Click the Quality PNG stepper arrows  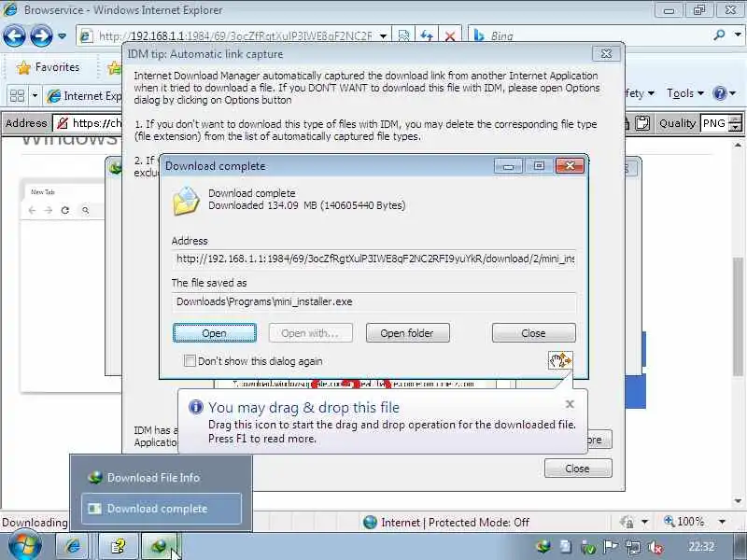coord(736,123)
